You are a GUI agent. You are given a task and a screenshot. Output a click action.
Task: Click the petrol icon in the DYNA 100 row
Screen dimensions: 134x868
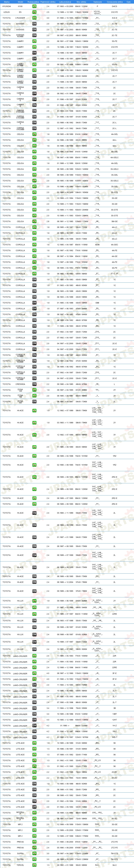(x=34, y=390)
